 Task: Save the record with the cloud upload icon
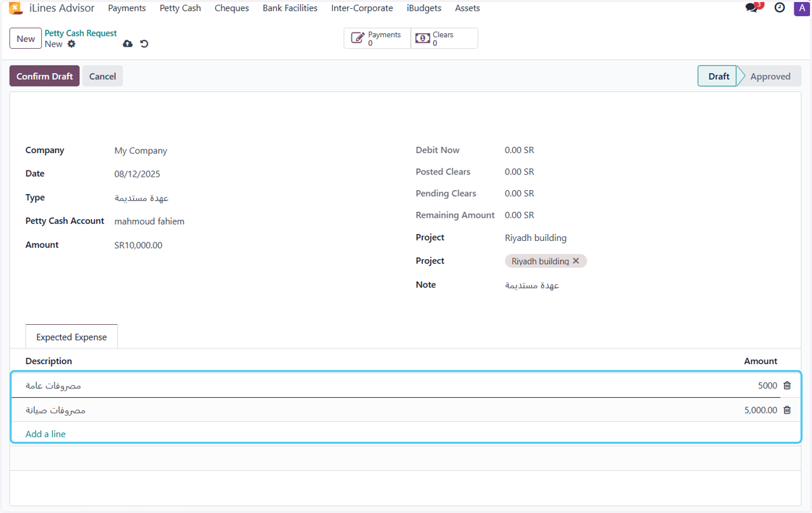(128, 44)
